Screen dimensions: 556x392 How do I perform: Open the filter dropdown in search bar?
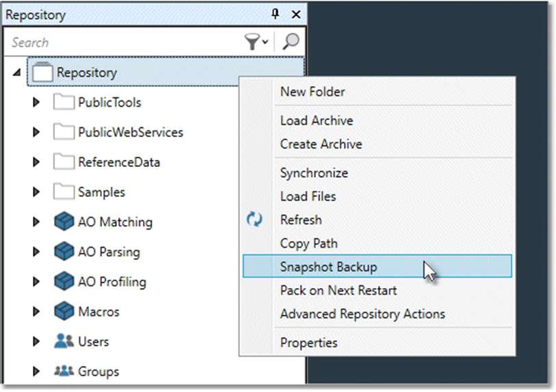coord(256,42)
